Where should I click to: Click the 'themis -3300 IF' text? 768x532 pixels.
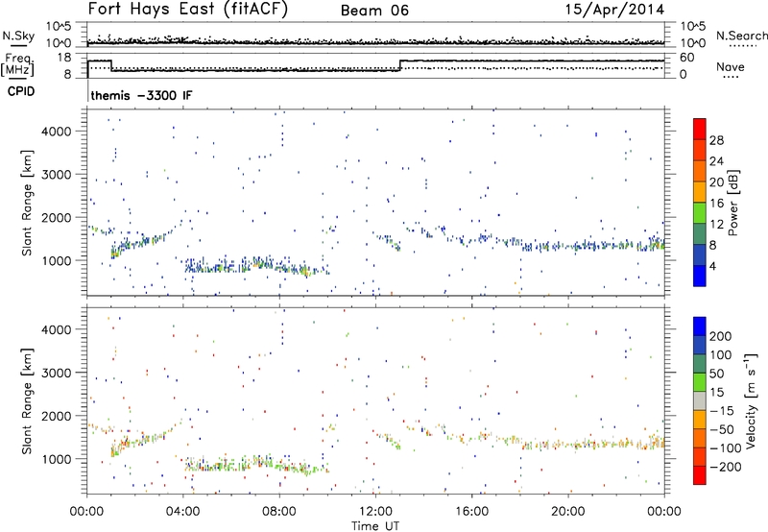pyautogui.click(x=141, y=95)
